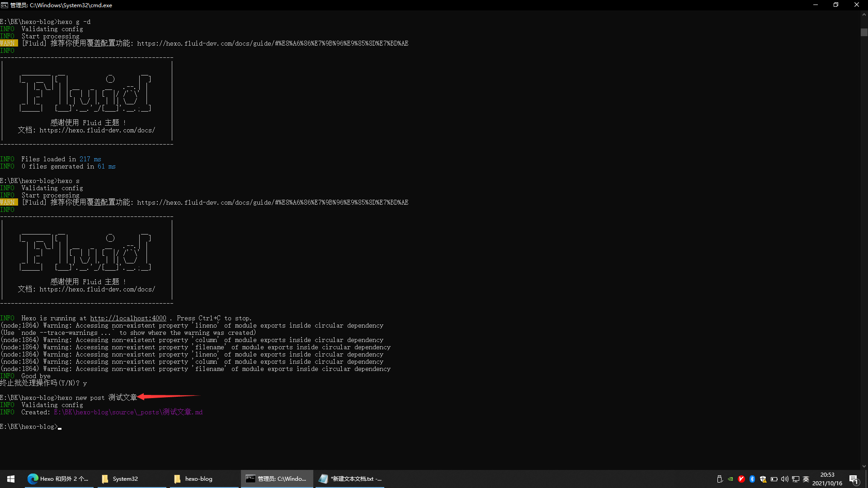Screen dimensions: 868x488
Task: Open the NVIDIA settings tray icon
Action: pos(731,479)
